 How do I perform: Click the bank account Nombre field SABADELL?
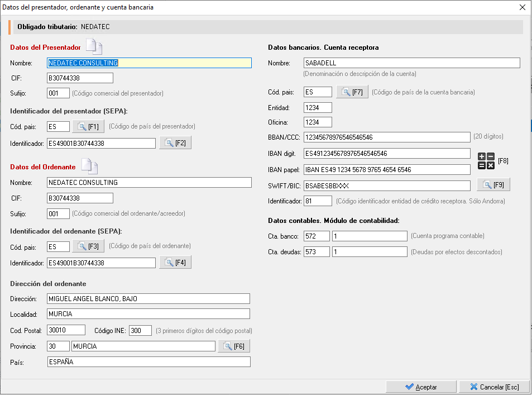(411, 63)
